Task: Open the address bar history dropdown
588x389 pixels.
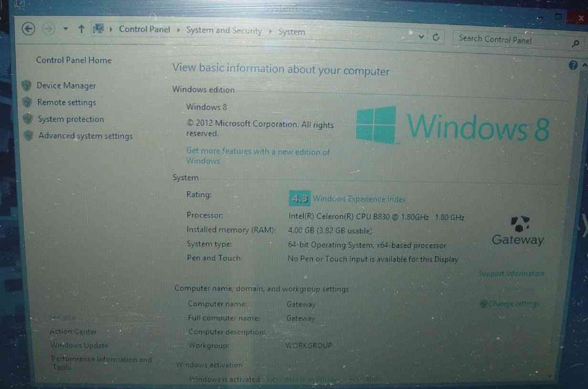Action: point(420,36)
